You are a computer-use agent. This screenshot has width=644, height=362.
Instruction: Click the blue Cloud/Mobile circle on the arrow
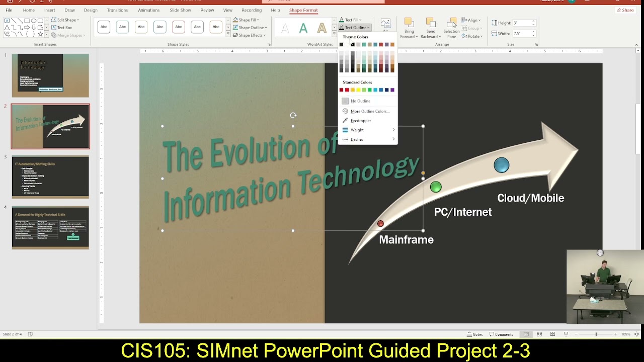(x=502, y=165)
